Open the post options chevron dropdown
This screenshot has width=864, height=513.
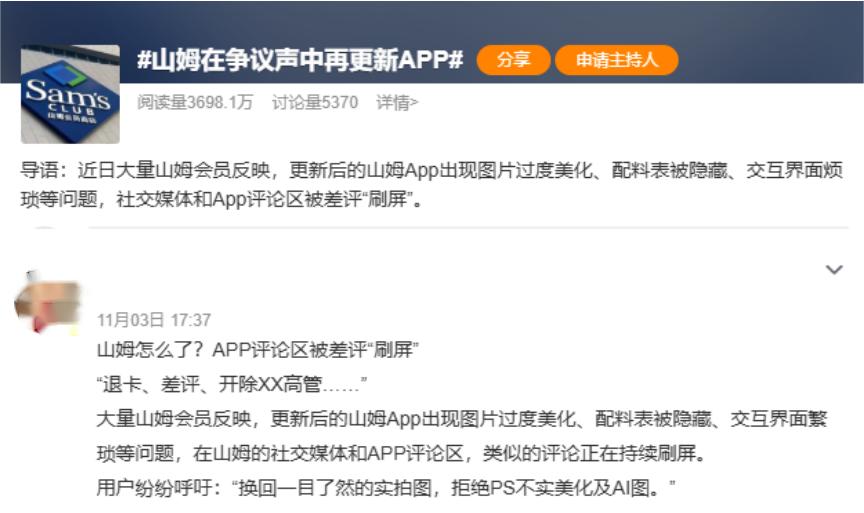coord(834,270)
